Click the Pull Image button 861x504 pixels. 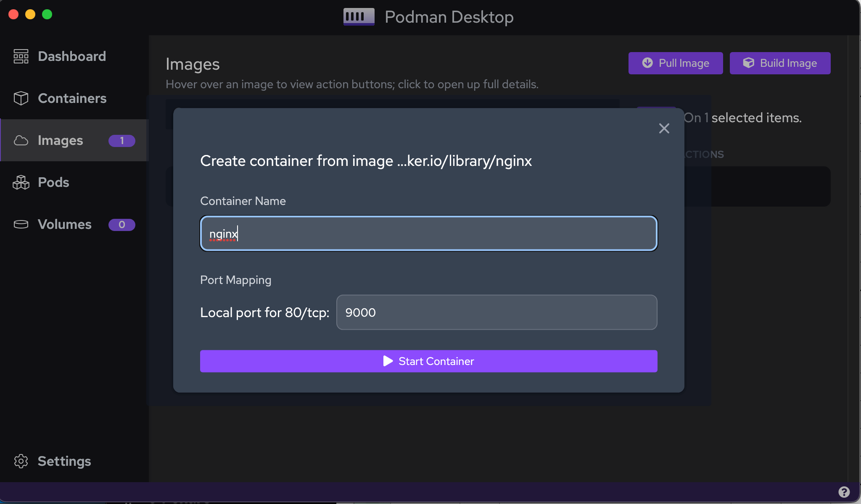pyautogui.click(x=675, y=63)
